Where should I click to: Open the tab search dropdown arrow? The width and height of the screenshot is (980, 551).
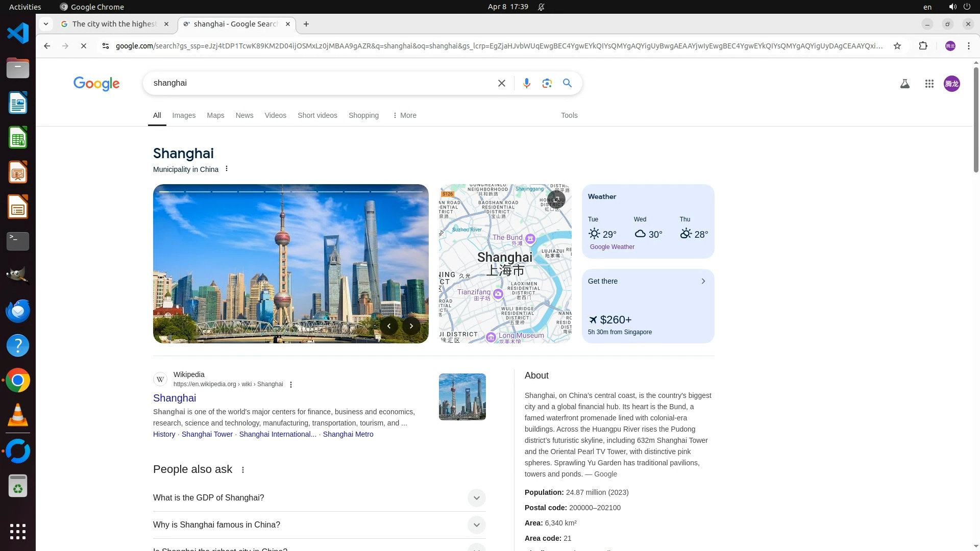click(46, 24)
